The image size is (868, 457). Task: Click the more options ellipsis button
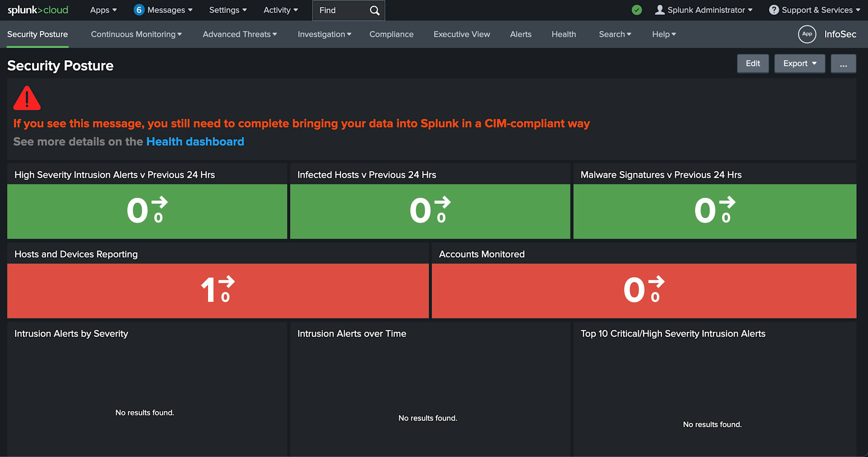[843, 64]
